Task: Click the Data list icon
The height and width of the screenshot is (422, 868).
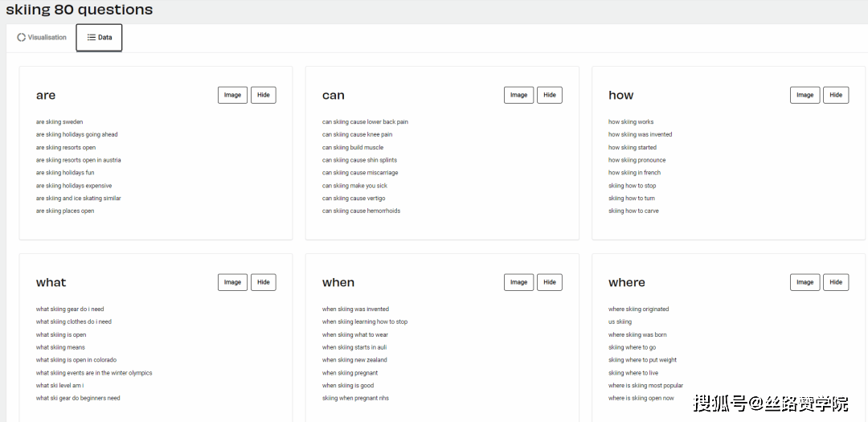Action: [92, 38]
